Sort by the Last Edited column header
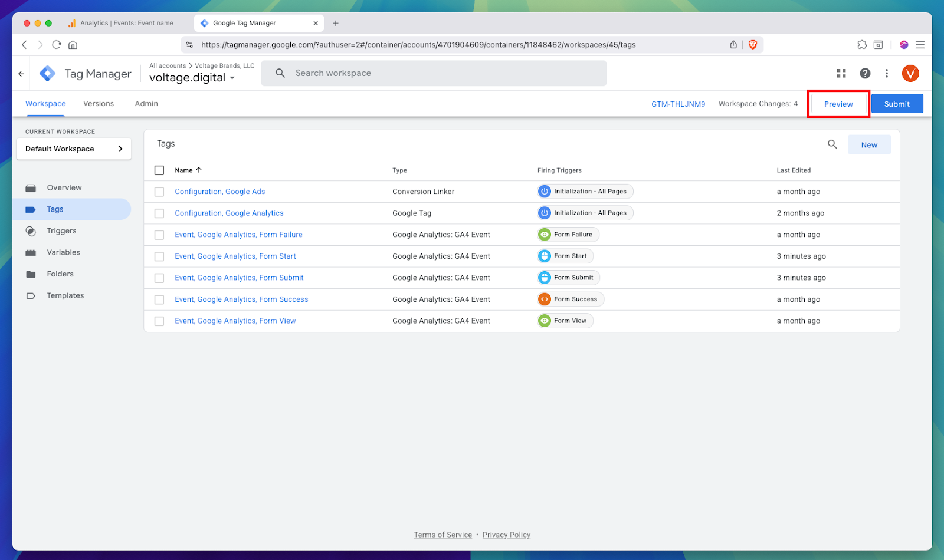This screenshot has width=944, height=560. [794, 170]
